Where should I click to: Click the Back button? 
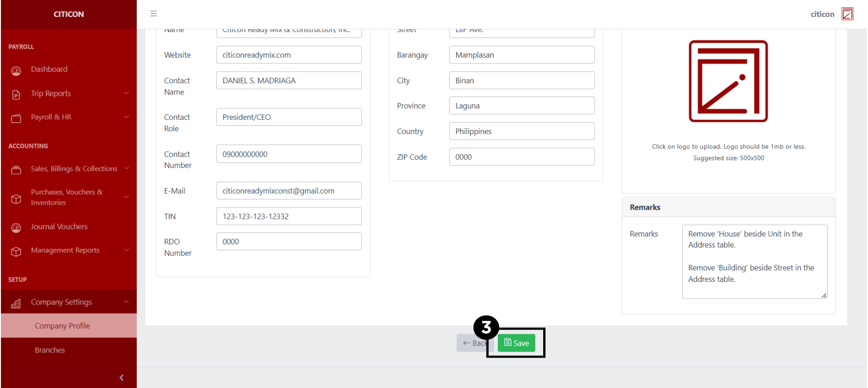point(472,343)
